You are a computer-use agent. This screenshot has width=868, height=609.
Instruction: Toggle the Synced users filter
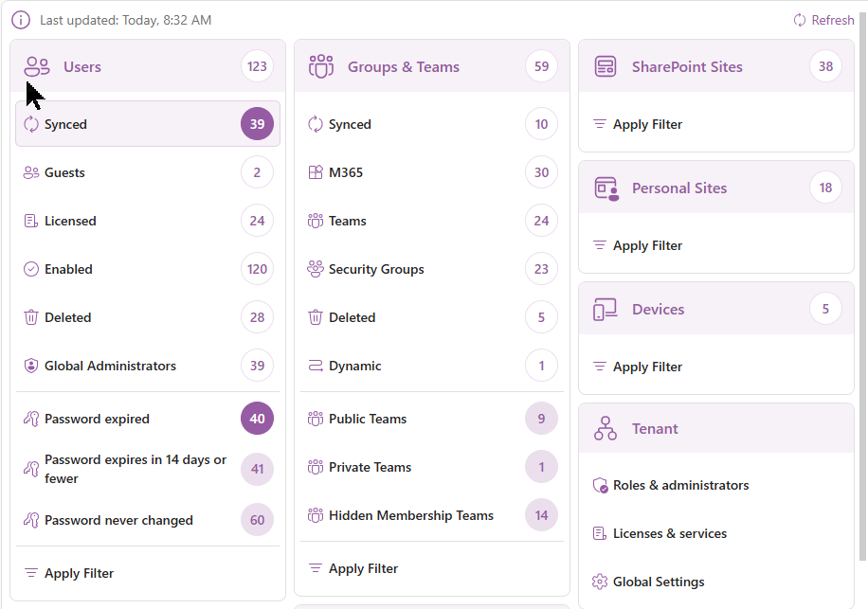pyautogui.click(x=147, y=124)
